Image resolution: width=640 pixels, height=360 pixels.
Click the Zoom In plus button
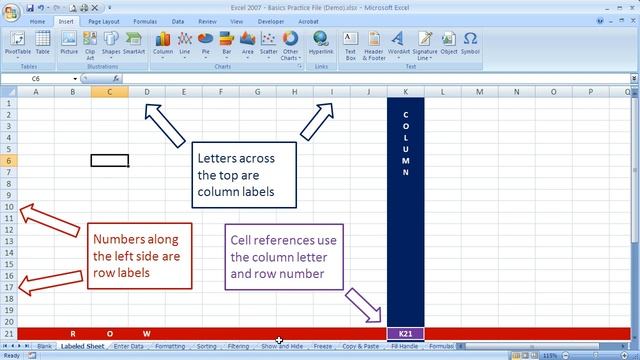pyautogui.click(x=624, y=356)
